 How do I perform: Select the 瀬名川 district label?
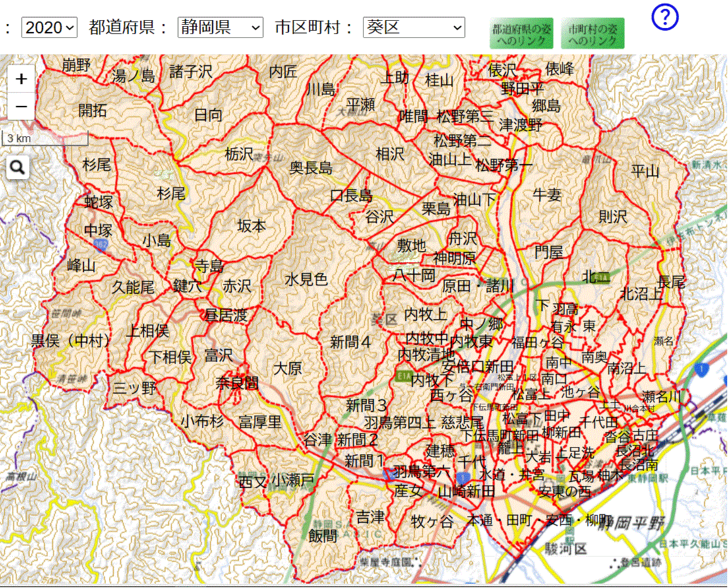[661, 397]
